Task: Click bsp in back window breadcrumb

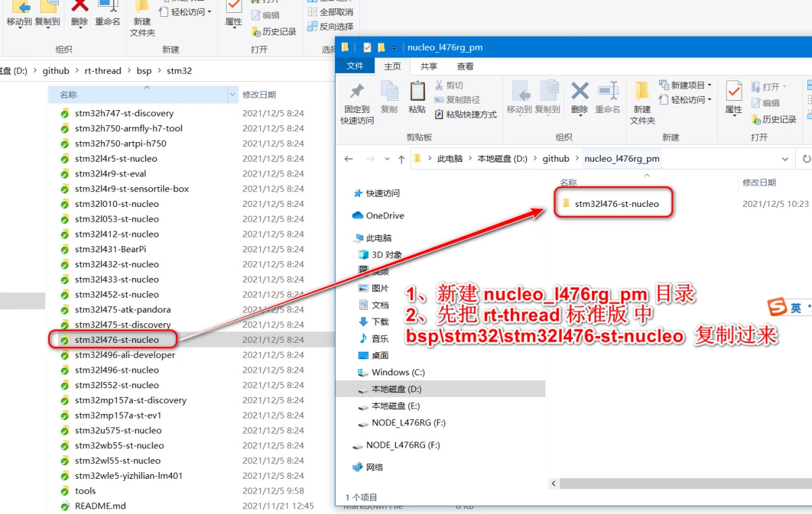Action: pyautogui.click(x=144, y=70)
